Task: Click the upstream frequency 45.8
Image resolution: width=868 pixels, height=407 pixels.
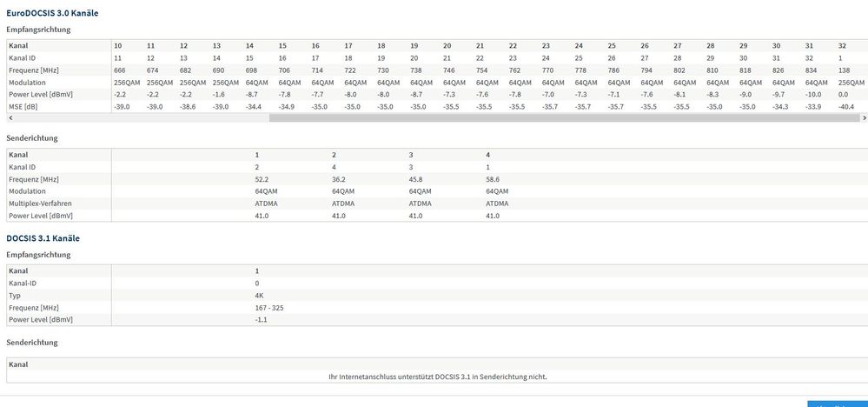Action: click(x=415, y=179)
